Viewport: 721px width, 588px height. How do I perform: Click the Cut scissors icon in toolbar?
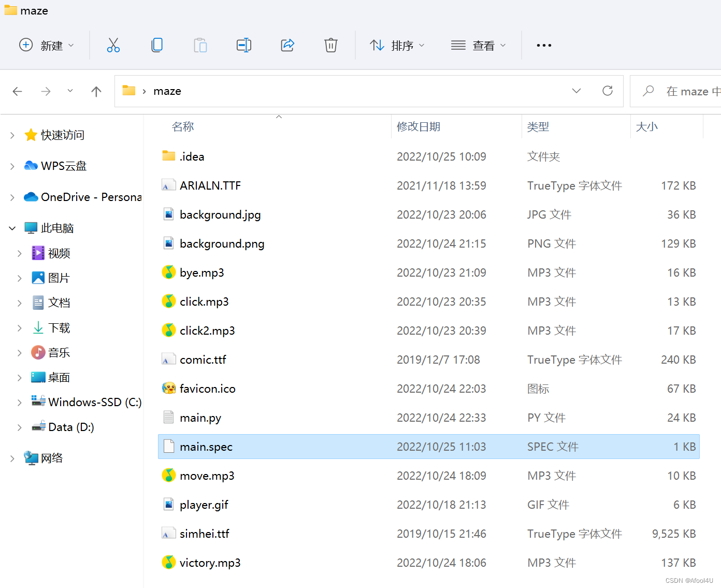[113, 46]
